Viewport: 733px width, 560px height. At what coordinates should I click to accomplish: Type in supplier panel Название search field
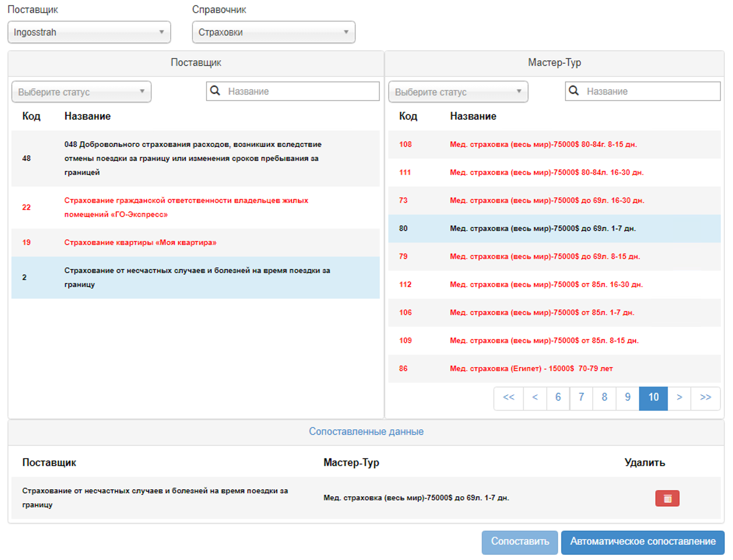point(300,91)
